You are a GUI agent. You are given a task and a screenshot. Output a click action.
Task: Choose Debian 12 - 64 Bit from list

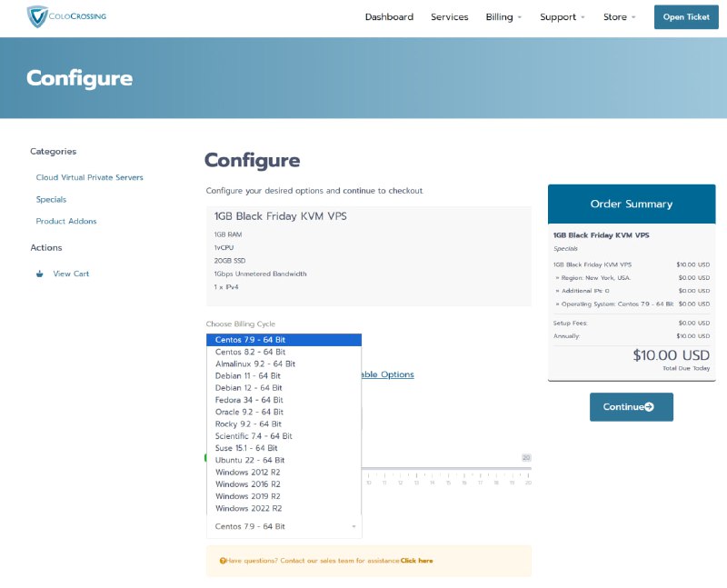pyautogui.click(x=247, y=387)
